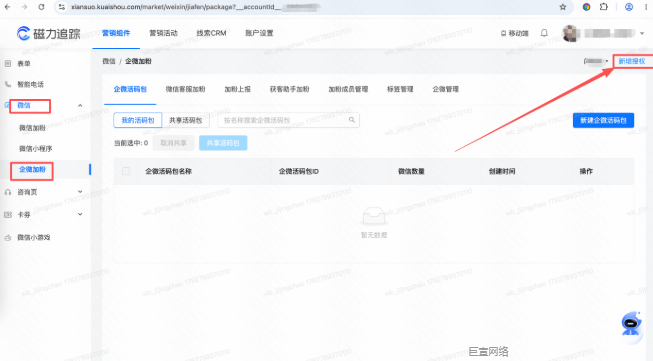
Task: Click the search magnifier icon
Action: 352,120
